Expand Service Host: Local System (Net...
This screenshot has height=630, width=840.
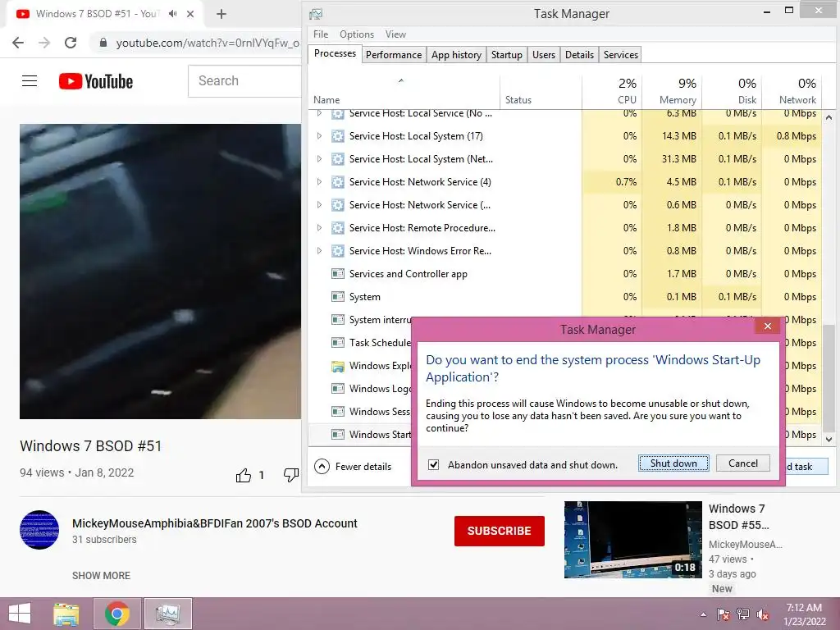click(319, 159)
